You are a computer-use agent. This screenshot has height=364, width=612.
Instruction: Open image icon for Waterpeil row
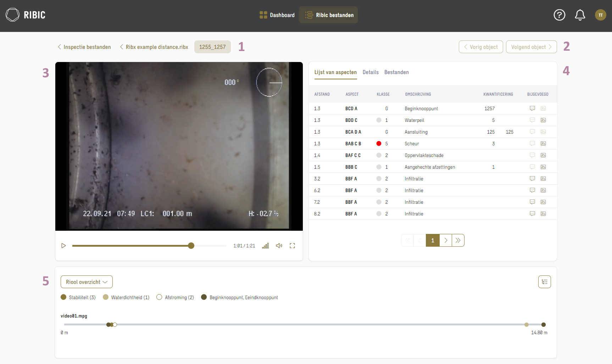click(543, 120)
